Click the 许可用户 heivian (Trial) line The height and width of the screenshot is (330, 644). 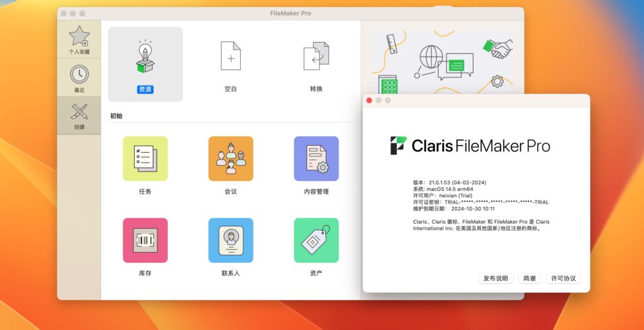tap(442, 195)
